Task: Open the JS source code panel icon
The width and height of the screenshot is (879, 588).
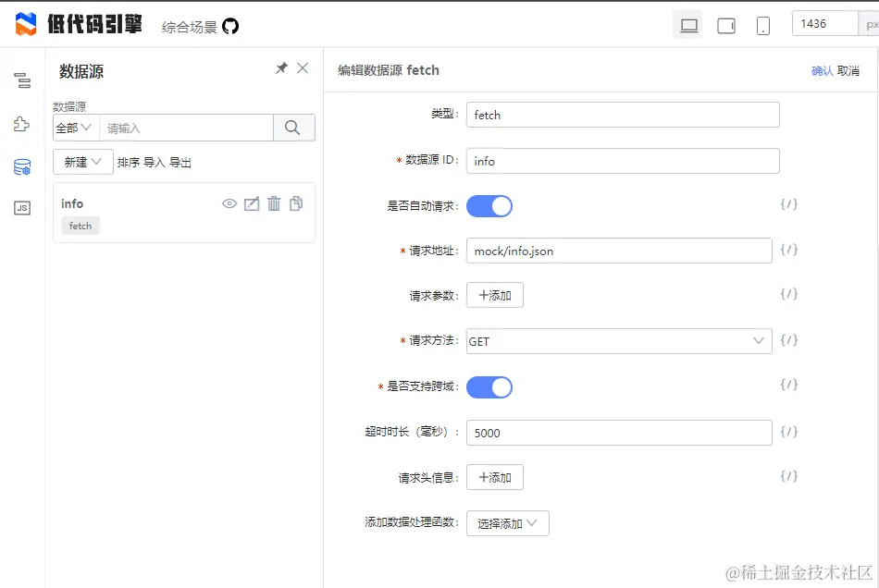Action: tap(22, 208)
